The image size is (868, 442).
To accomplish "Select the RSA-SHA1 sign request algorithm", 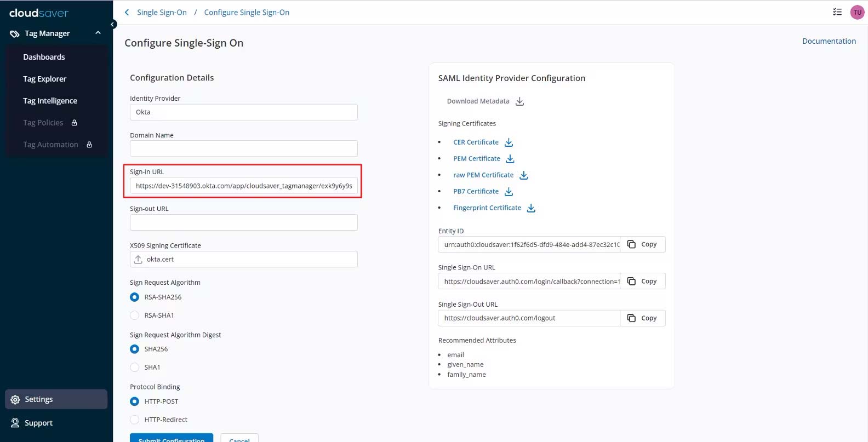I will (x=135, y=315).
